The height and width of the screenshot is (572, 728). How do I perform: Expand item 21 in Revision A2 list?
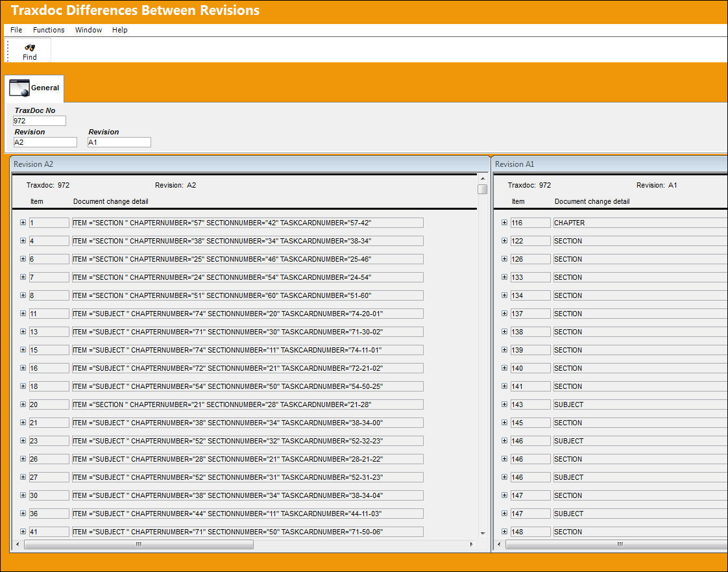[23, 423]
